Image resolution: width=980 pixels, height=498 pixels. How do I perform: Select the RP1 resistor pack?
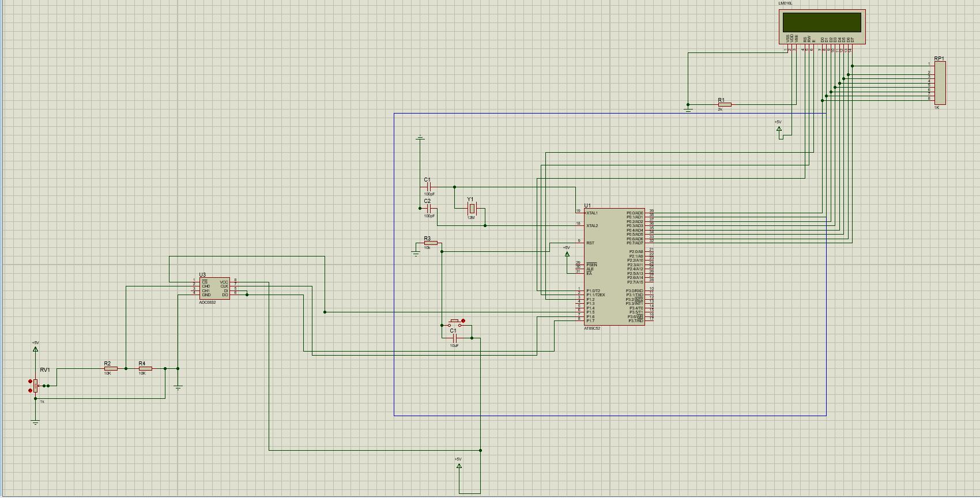(x=940, y=83)
